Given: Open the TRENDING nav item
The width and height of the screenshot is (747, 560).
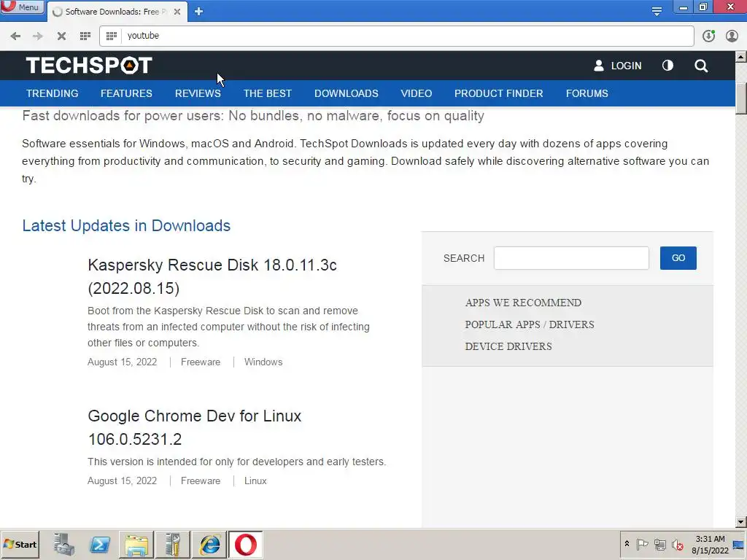Looking at the screenshot, I should [x=53, y=93].
